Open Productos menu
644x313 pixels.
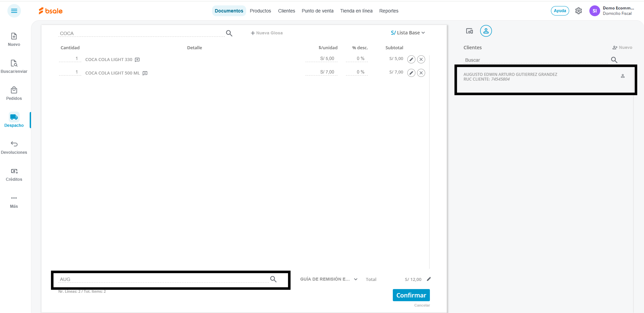tap(260, 11)
